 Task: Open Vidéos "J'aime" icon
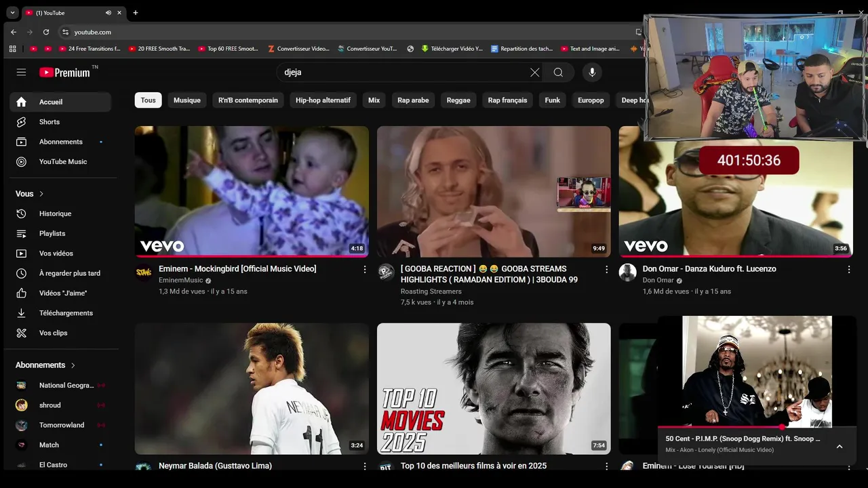coord(21,293)
